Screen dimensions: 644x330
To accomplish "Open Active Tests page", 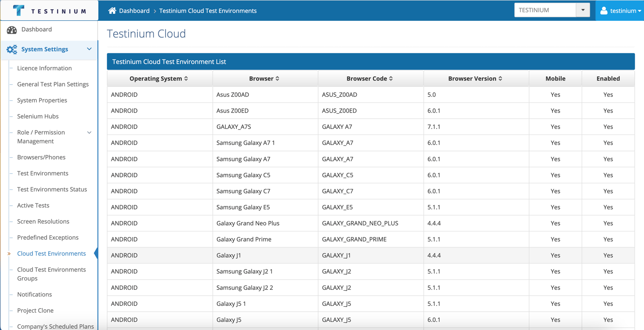I will (33, 206).
